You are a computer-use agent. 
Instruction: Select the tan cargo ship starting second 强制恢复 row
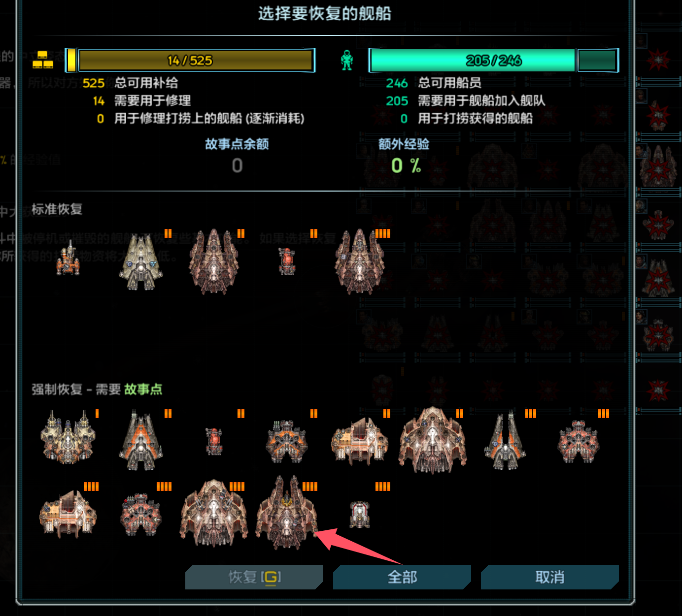pyautogui.click(x=68, y=514)
